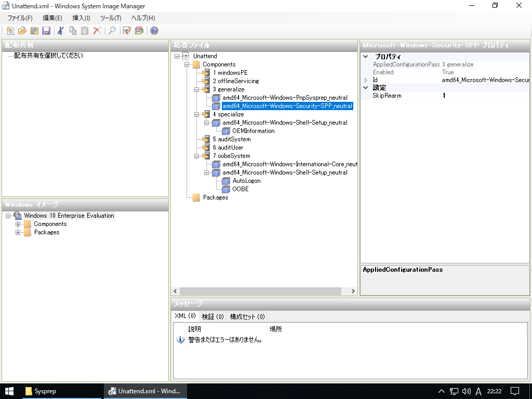The image size is (532, 399).
Task: Collapse Shell-Setup under 4 specialize
Action: point(206,123)
